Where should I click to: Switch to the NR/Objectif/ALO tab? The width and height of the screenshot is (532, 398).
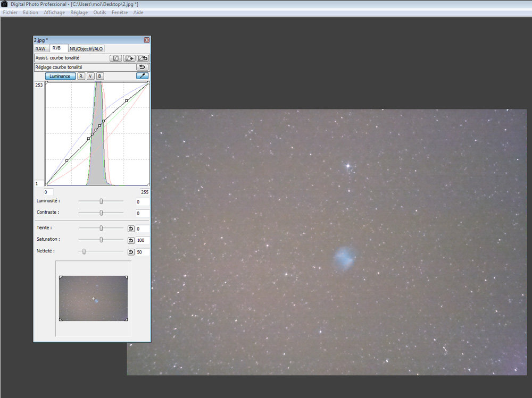click(x=86, y=49)
